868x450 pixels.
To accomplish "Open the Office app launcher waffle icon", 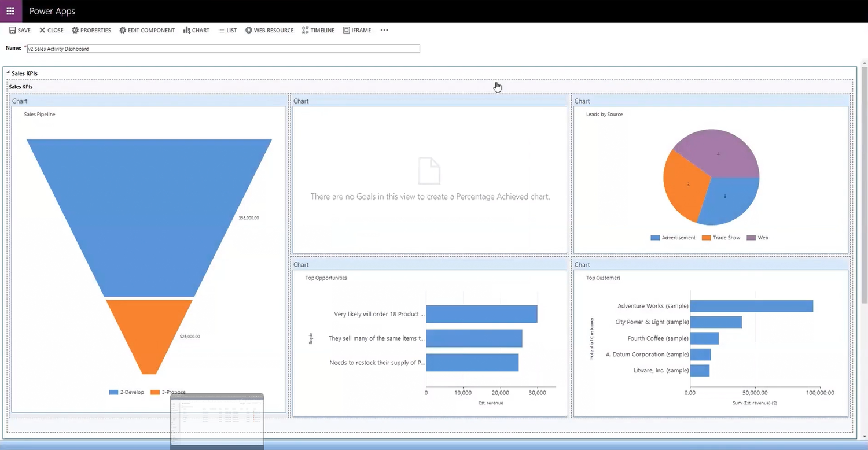I will tap(10, 10).
